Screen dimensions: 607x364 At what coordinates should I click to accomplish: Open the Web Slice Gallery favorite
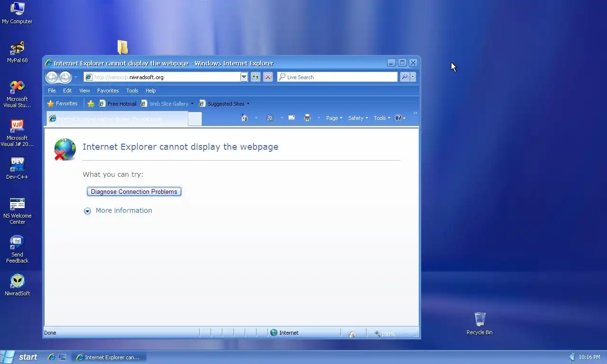click(164, 103)
